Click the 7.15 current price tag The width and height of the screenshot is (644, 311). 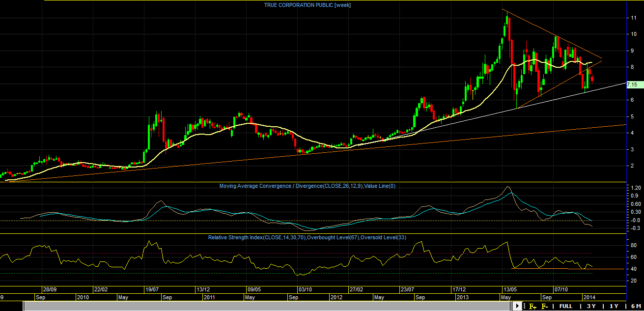tap(634, 85)
